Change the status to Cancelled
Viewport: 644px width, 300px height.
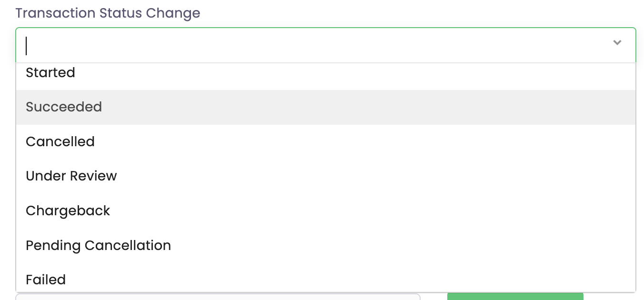[x=60, y=142]
